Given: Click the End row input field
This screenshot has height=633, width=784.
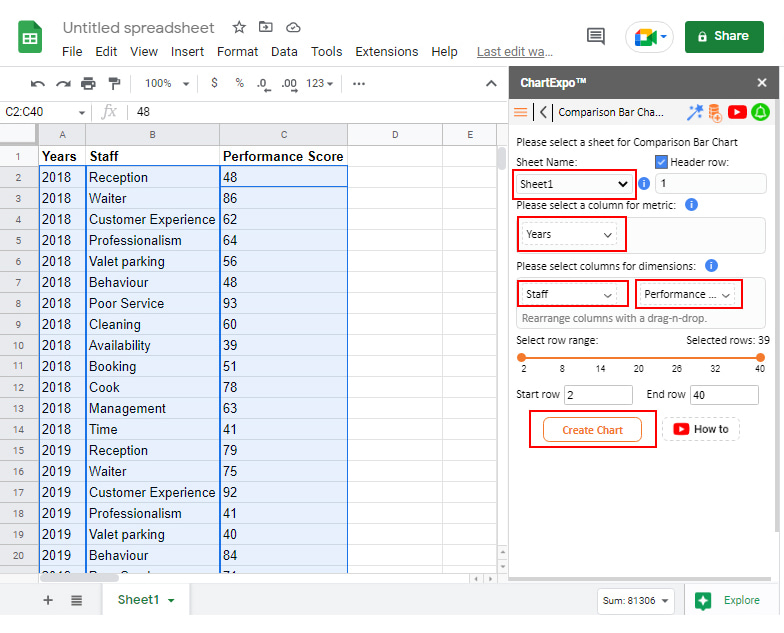Looking at the screenshot, I should [x=724, y=394].
